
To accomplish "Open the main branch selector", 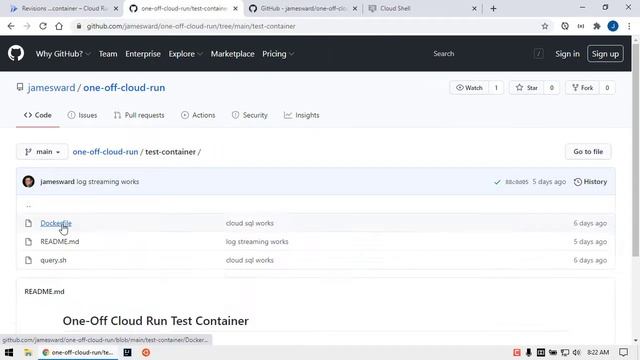I will click(x=42, y=152).
